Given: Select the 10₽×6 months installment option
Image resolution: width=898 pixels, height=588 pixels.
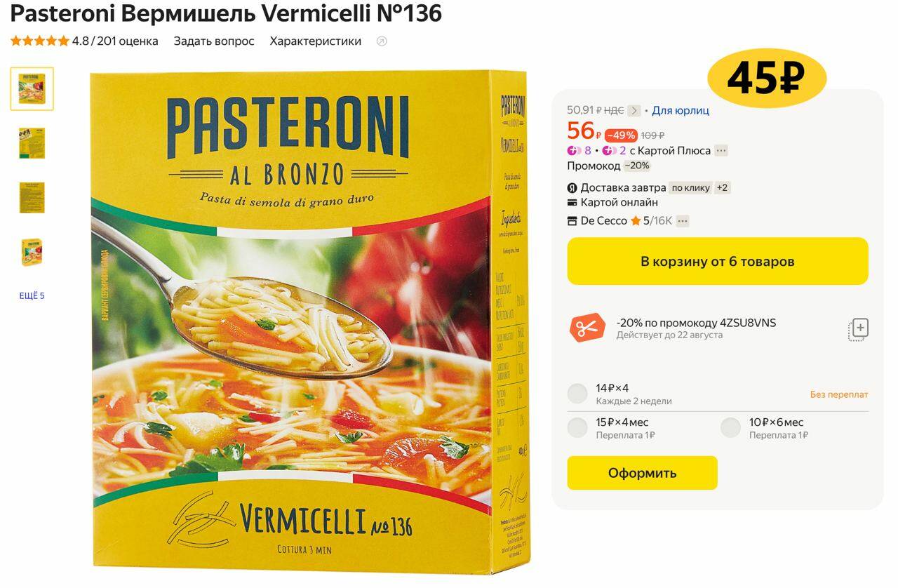Looking at the screenshot, I should pos(730,427).
